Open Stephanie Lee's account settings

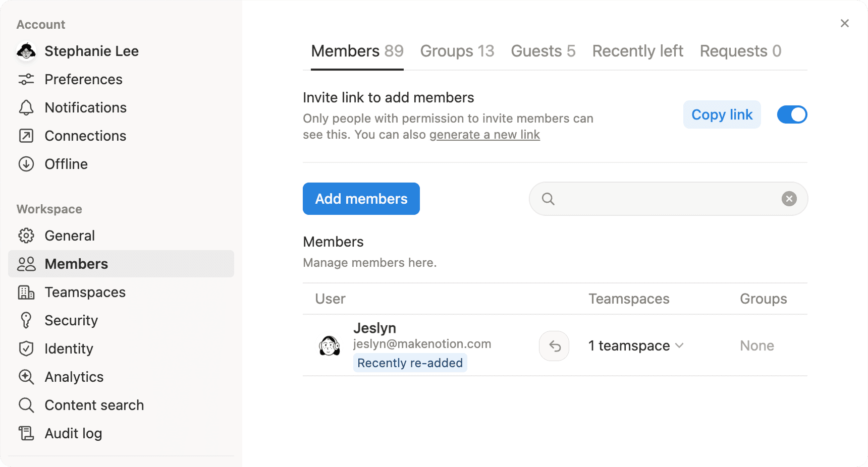point(91,51)
